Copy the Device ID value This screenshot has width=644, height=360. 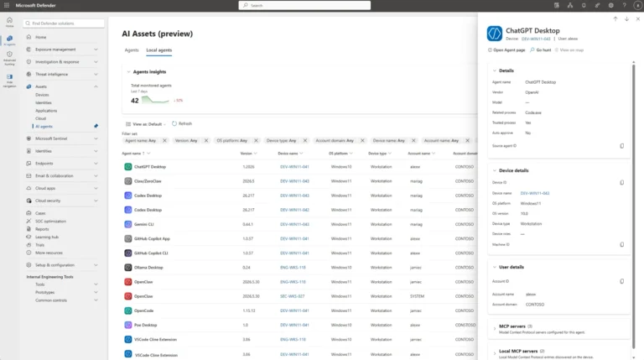[x=622, y=182]
